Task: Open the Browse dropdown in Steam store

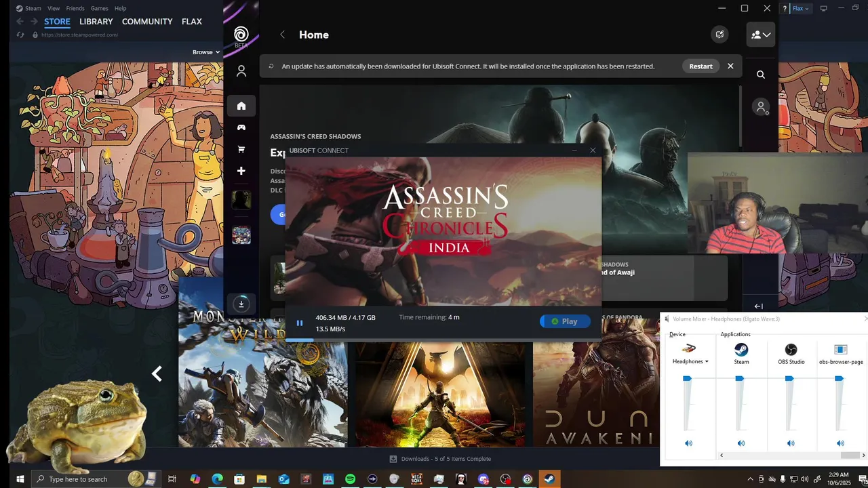Action: pyautogui.click(x=206, y=52)
